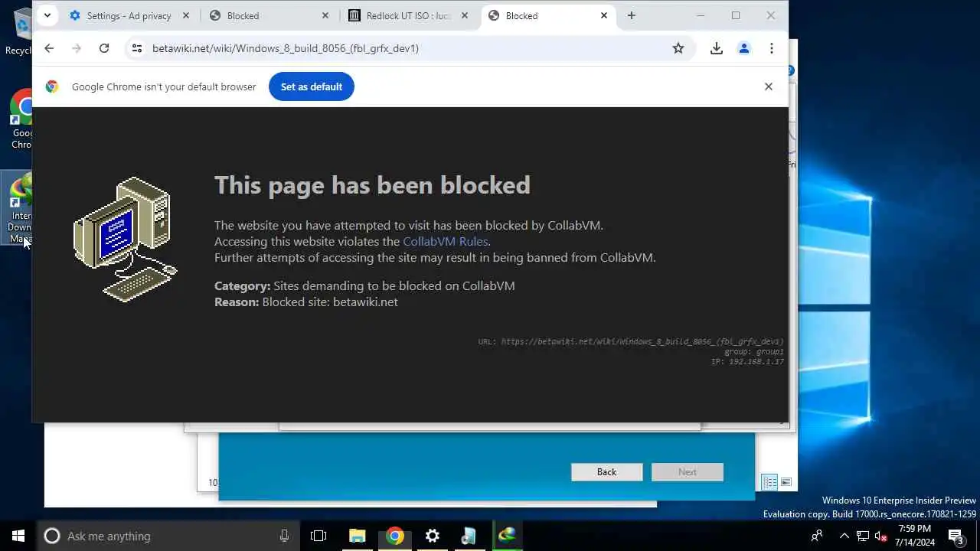Go back to the previous page
The width and height of the screenshot is (980, 551).
[x=49, y=48]
